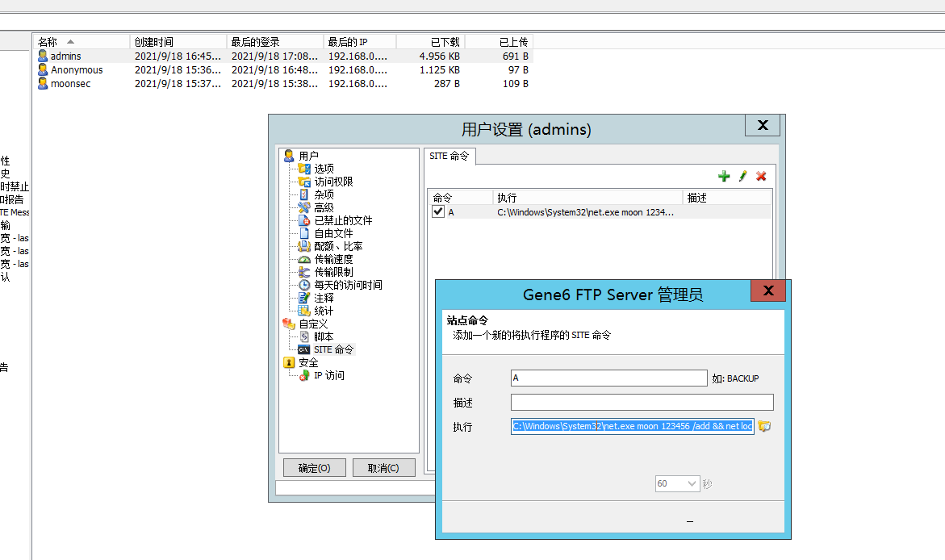This screenshot has height=560, width=945.
Task: Select the moonsec row name text
Action: (70, 84)
